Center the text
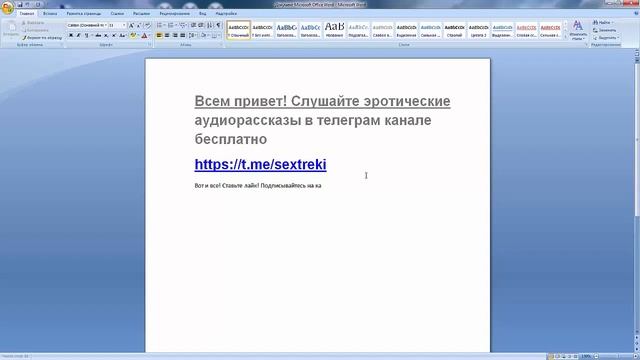The height and width of the screenshot is (360, 640). tap(167, 36)
